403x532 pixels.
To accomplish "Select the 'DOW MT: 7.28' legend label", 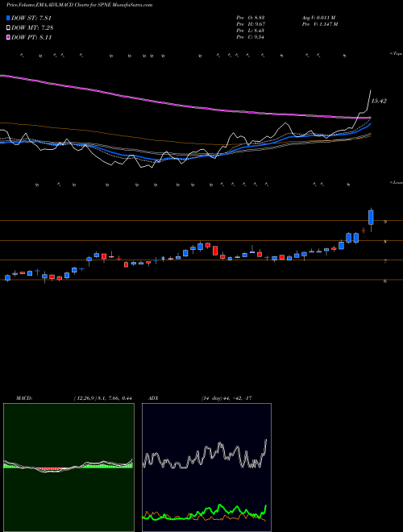I will [32, 28].
